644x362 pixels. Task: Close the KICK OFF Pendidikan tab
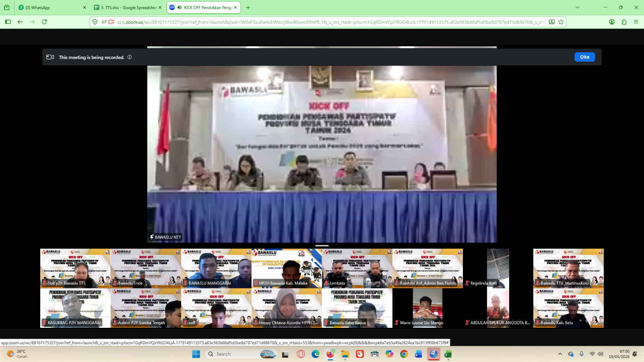pos(236,7)
